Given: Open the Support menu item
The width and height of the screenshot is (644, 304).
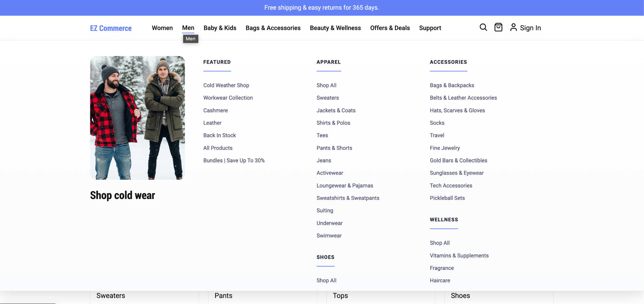Looking at the screenshot, I should click(430, 28).
